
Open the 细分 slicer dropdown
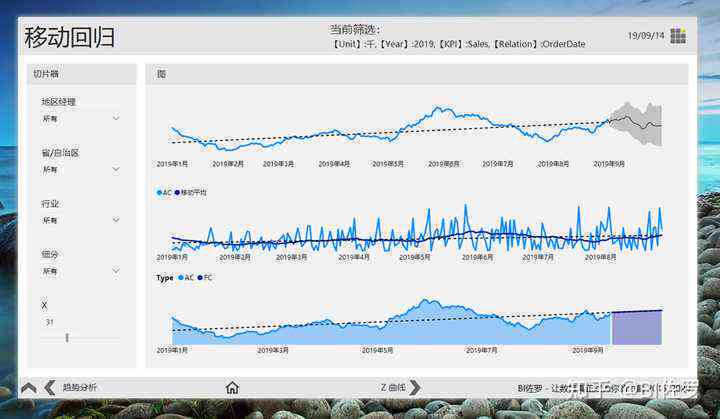pos(116,271)
